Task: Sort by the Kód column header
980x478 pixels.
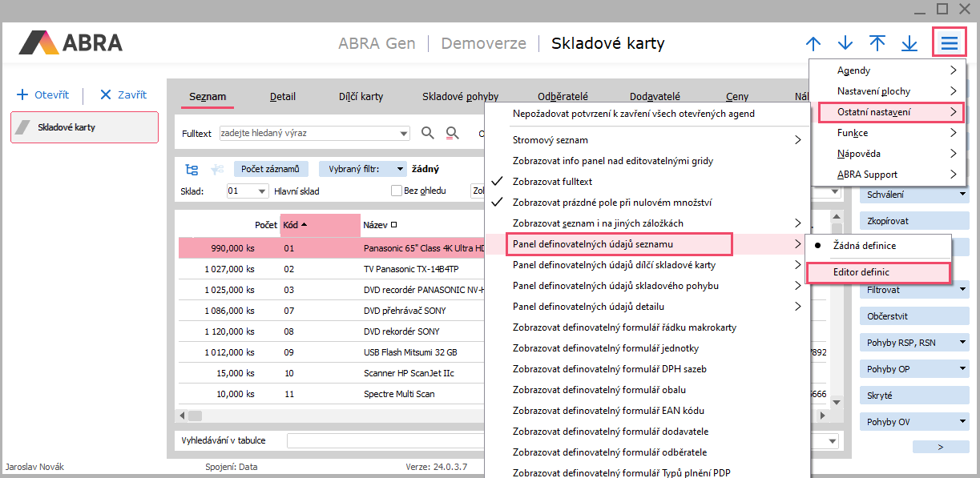Action: tap(320, 225)
